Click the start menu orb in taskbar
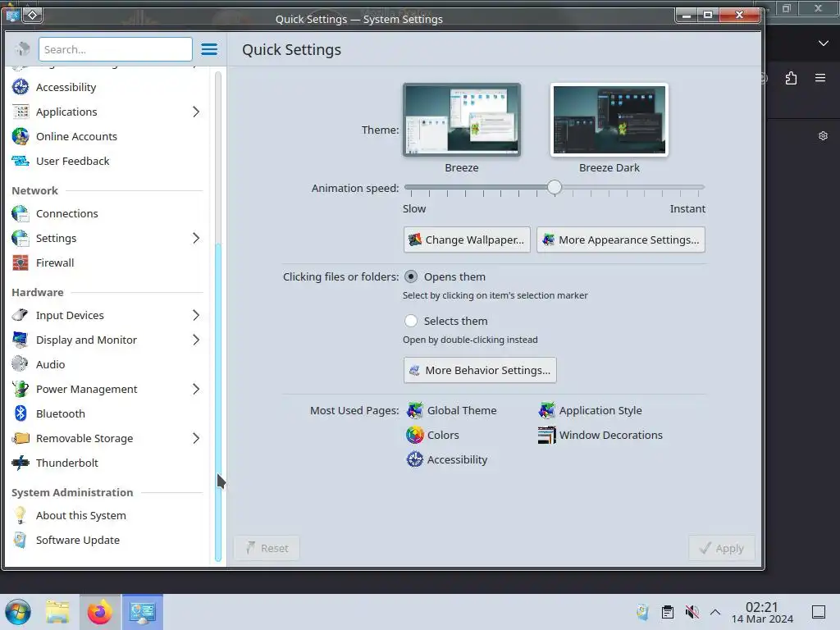 [18, 612]
